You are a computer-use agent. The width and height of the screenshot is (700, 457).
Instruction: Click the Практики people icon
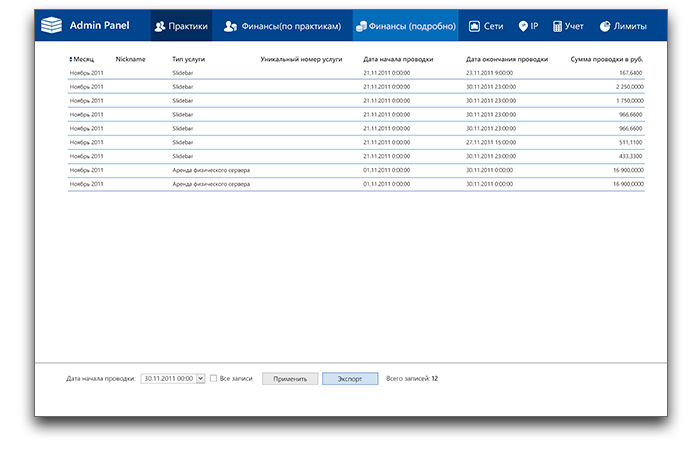(160, 26)
